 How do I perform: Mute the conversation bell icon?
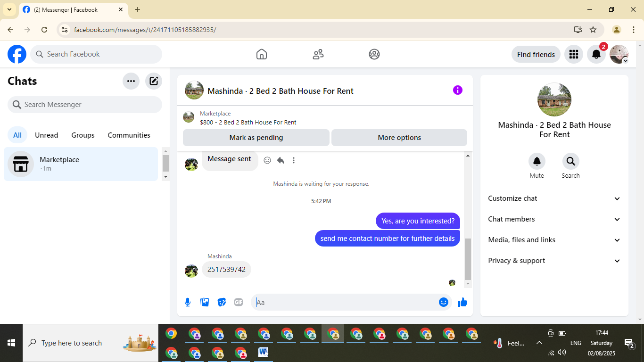tap(537, 161)
